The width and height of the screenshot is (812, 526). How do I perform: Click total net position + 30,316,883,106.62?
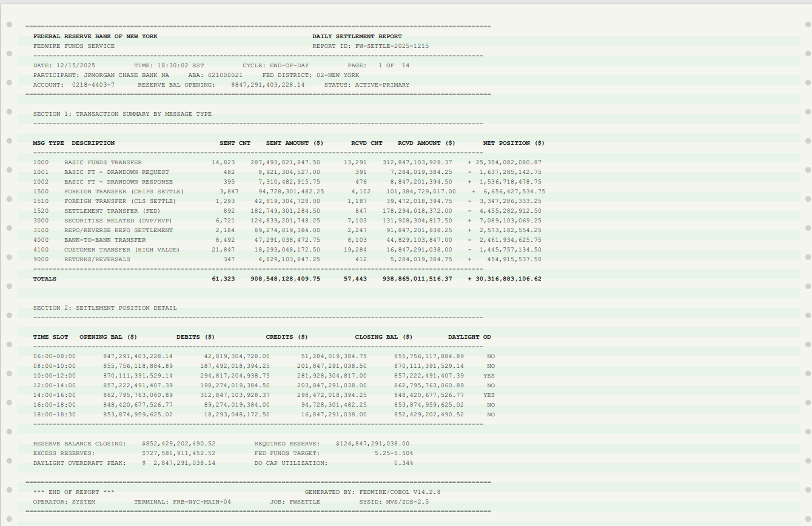point(505,279)
